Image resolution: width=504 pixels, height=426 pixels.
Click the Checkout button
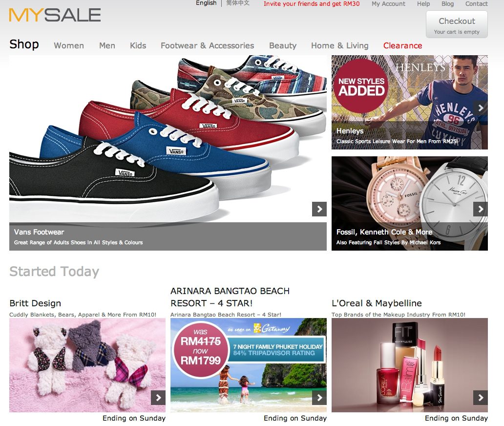[x=457, y=24]
